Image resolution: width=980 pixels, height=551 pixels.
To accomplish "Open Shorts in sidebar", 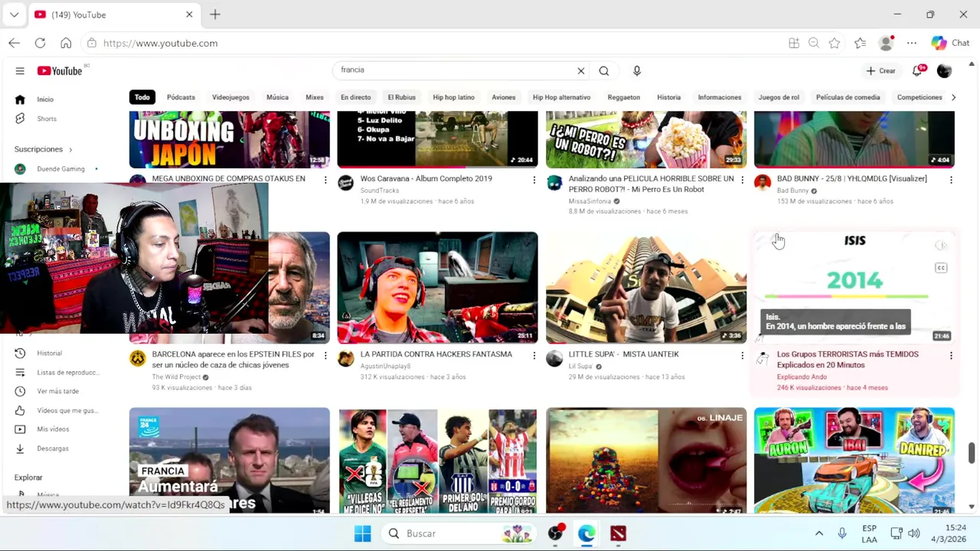I will point(47,119).
